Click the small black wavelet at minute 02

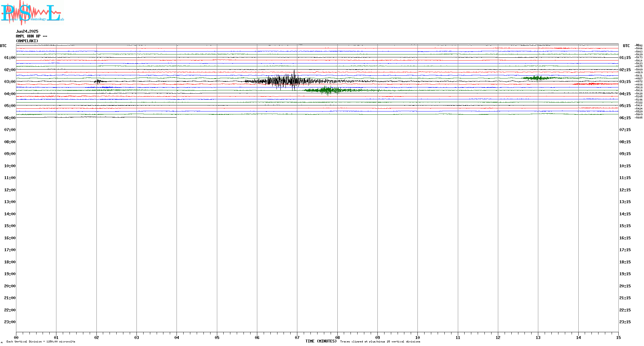coord(99,81)
